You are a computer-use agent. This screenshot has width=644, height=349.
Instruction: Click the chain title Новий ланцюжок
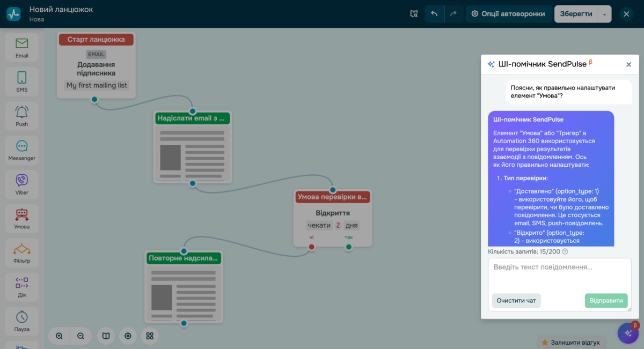click(x=61, y=10)
